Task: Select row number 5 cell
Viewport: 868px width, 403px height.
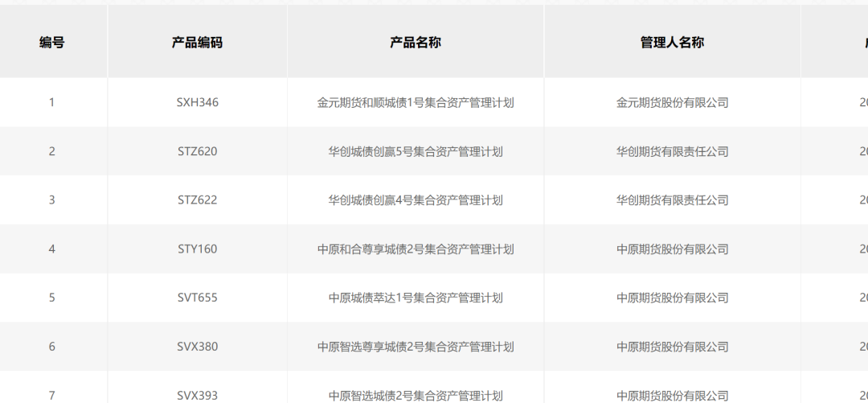Action: 52,298
